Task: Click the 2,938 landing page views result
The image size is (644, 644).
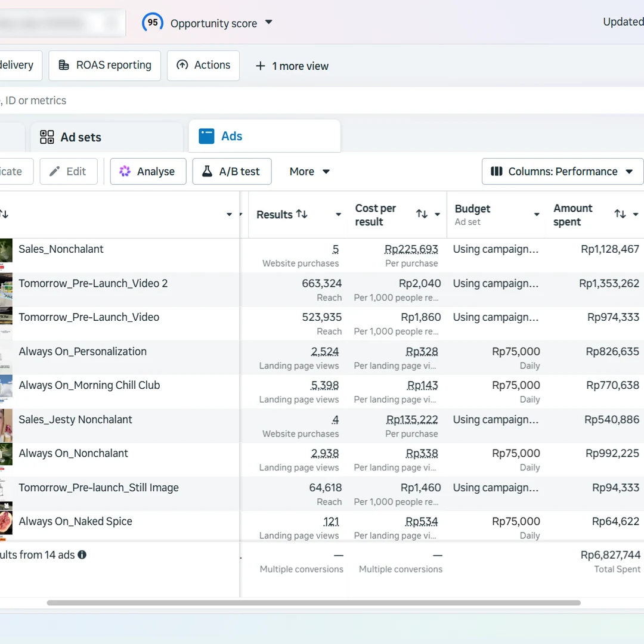Action: point(325,453)
